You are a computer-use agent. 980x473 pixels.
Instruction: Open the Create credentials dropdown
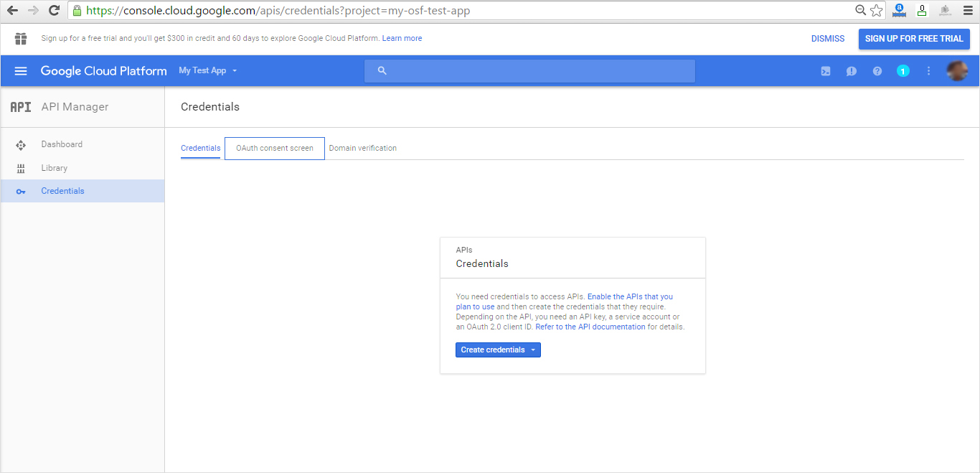pyautogui.click(x=498, y=350)
